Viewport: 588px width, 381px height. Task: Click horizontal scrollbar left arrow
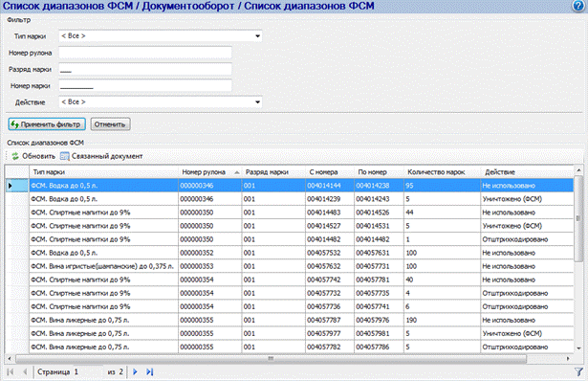click(10, 358)
